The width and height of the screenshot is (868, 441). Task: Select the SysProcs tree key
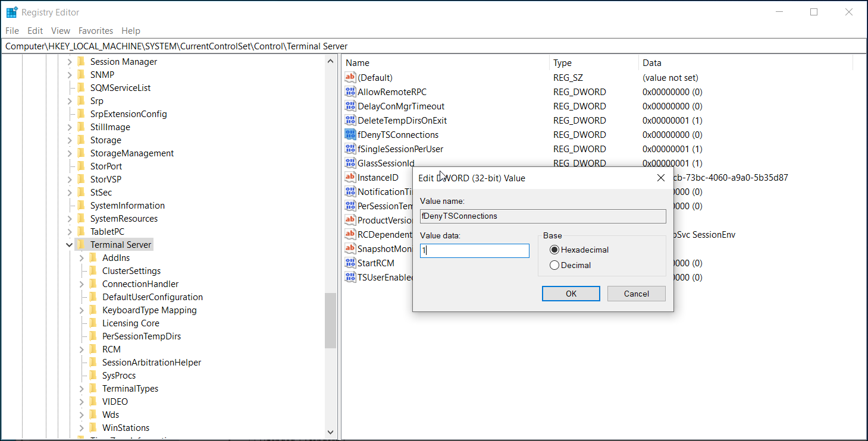click(x=119, y=376)
